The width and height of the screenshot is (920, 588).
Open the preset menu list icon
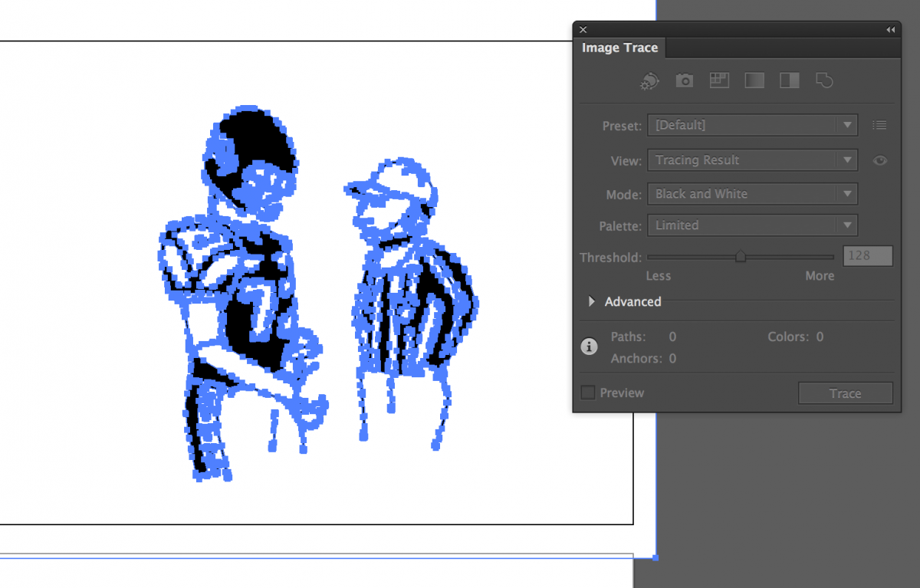coord(879,125)
